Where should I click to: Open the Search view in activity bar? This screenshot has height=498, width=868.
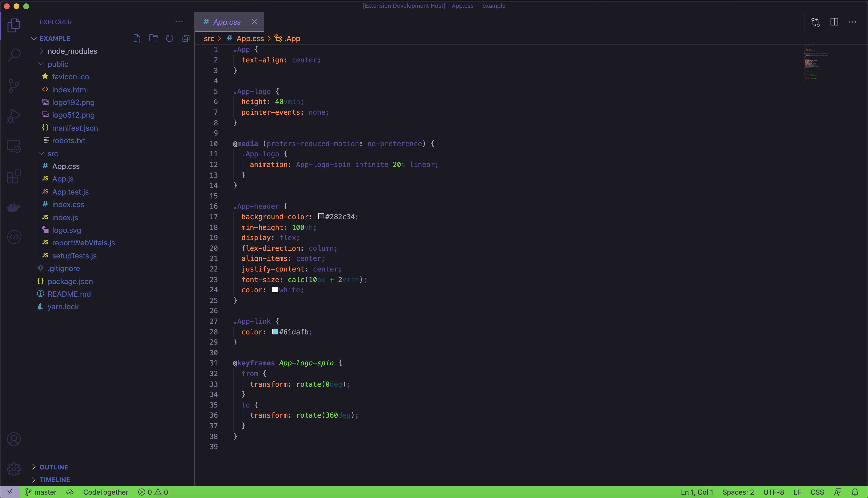(14, 55)
